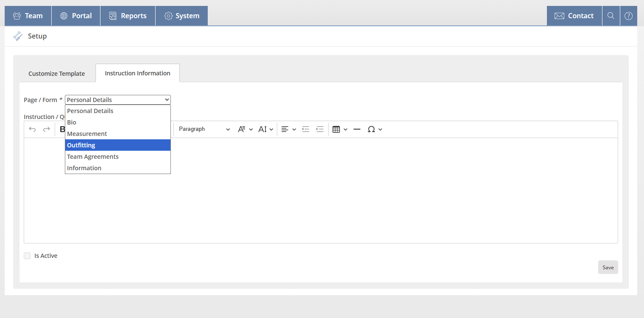The width and height of the screenshot is (644, 318).
Task: Open the special characters omega menu
Action: [x=375, y=129]
